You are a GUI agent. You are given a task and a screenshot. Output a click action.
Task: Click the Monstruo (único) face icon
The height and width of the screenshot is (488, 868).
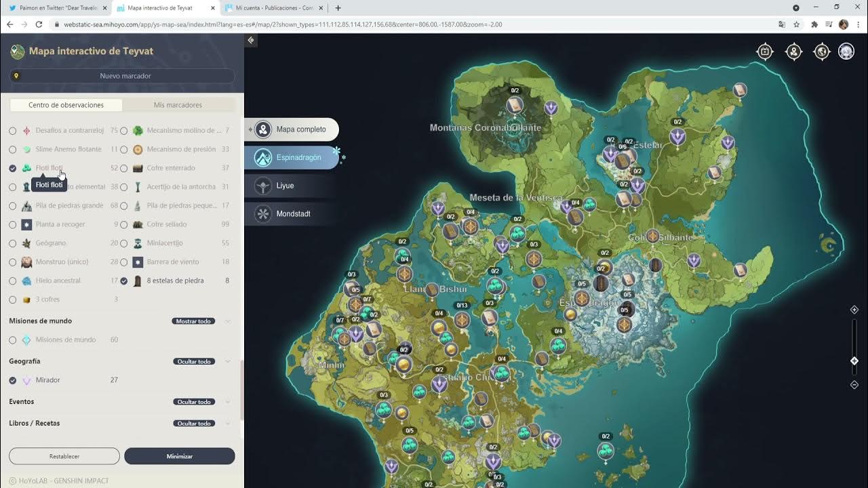pyautogui.click(x=26, y=262)
